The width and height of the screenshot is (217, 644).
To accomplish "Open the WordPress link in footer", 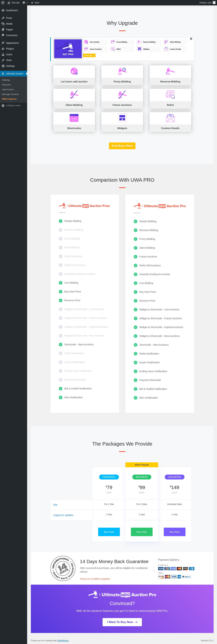I will [x=63, y=640].
